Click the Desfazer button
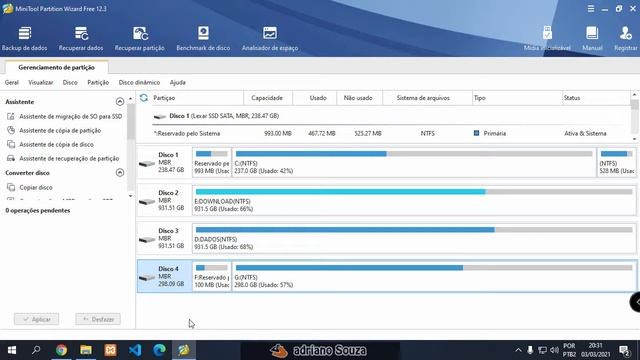This screenshot has height=360, width=640. pyautogui.click(x=98, y=319)
